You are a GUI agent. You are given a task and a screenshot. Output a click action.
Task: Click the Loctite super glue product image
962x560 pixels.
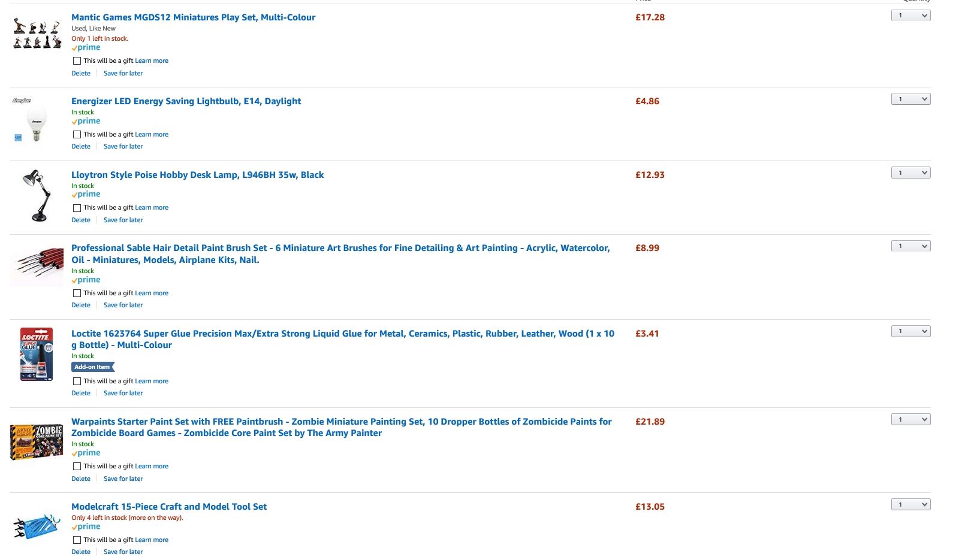tap(37, 354)
